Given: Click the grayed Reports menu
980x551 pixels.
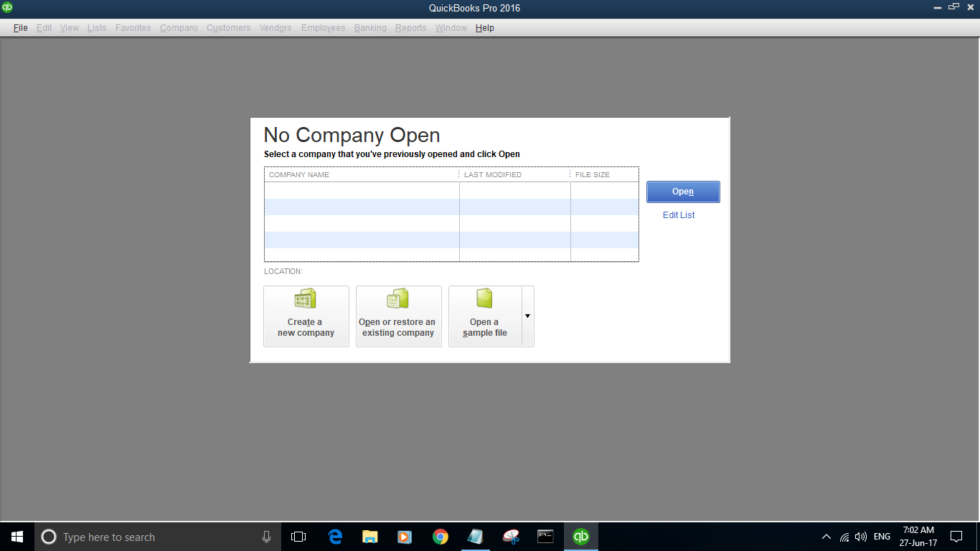Looking at the screenshot, I should [x=411, y=28].
